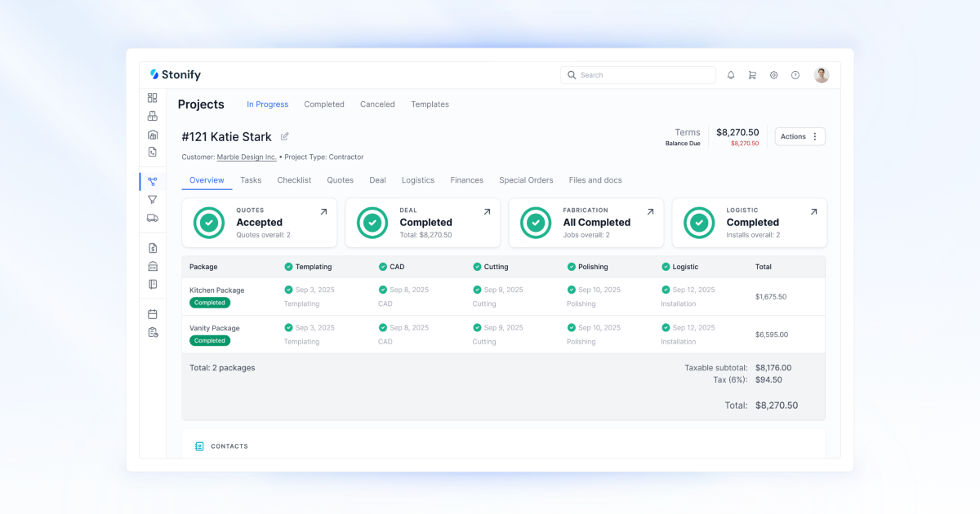Open the help question mark icon
This screenshot has height=514, width=980.
(x=795, y=75)
